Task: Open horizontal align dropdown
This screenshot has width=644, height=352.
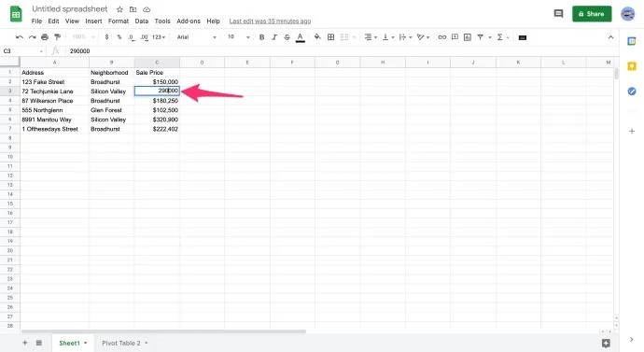Action: pos(371,37)
